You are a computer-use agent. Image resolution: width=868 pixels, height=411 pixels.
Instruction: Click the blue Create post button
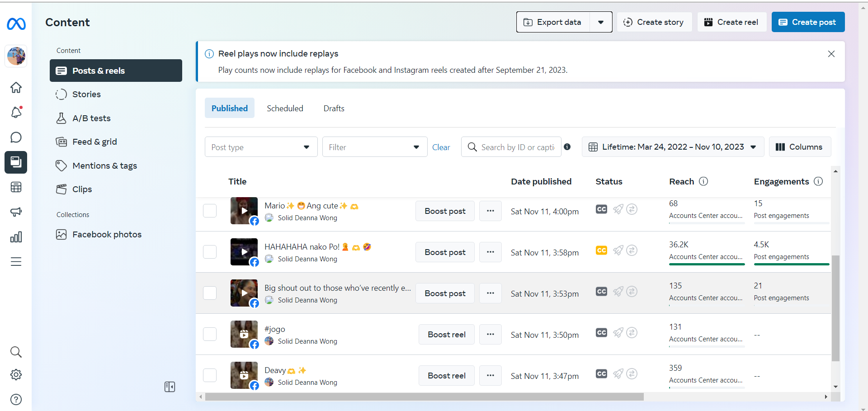tap(808, 22)
